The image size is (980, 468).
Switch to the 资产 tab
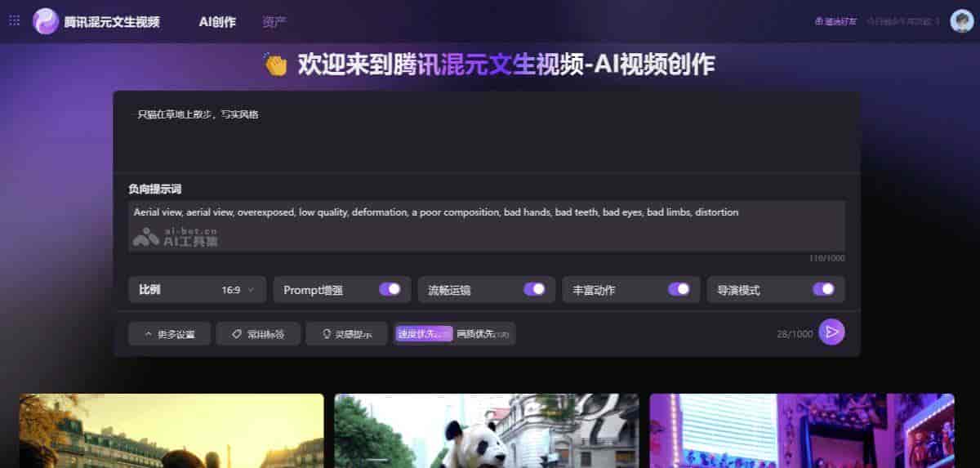pos(274,22)
